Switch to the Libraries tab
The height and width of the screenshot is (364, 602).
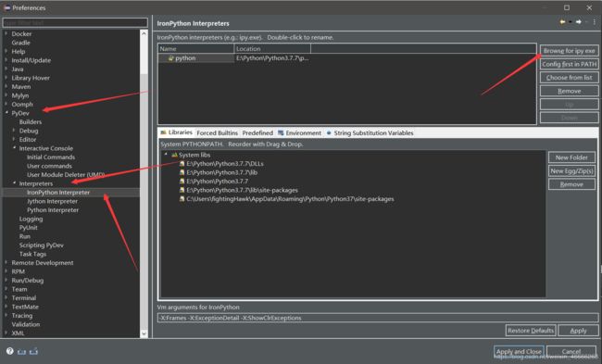(176, 132)
